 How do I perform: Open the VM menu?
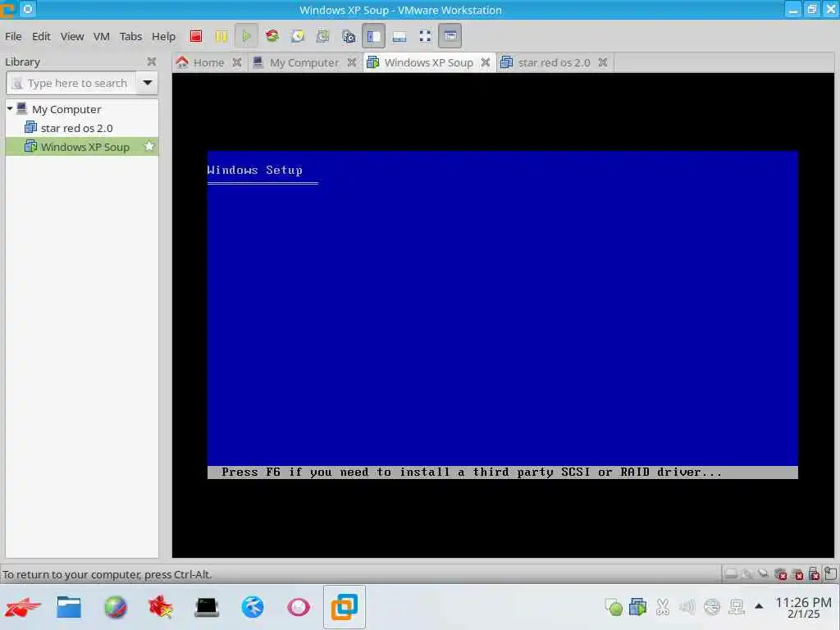coord(101,36)
